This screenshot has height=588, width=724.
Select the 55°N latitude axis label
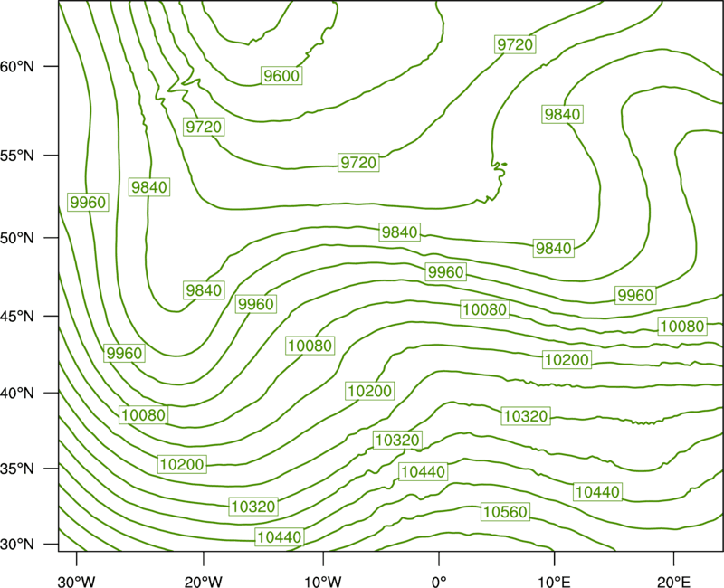click(17, 156)
